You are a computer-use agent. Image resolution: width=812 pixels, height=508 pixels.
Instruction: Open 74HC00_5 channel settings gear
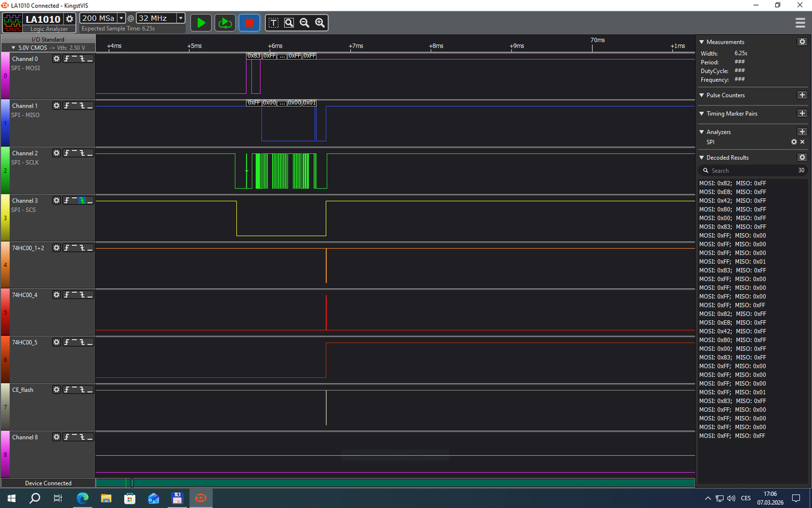[x=56, y=342]
